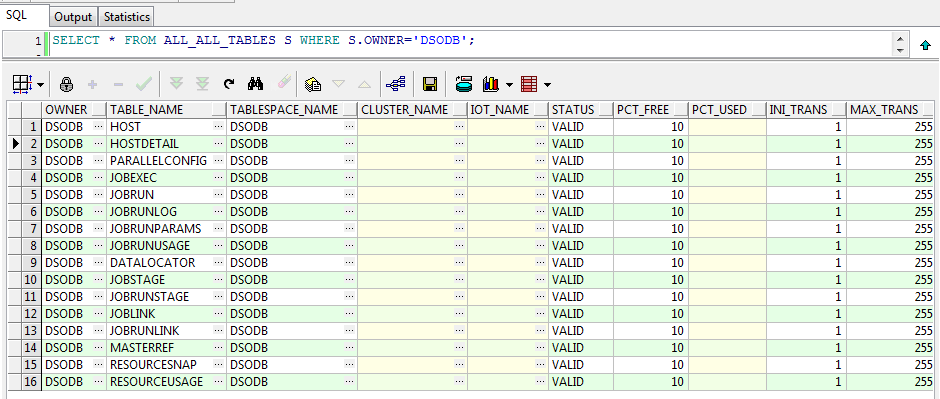This screenshot has width=940, height=399.
Task: Click the teal database disk icon
Action: (x=463, y=84)
